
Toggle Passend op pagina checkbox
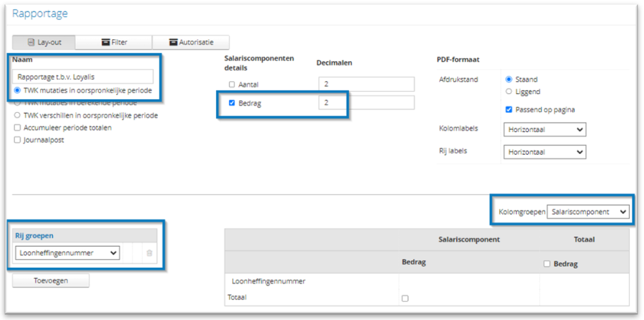tap(509, 109)
